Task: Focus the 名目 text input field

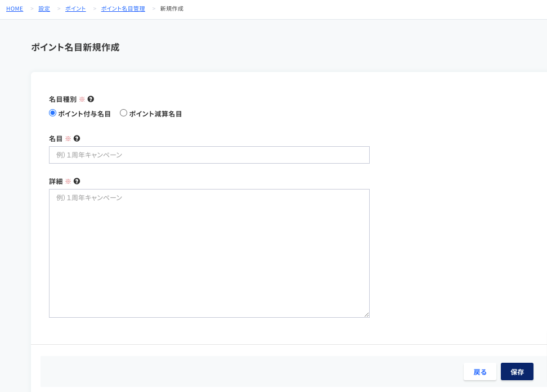Action: point(209,155)
